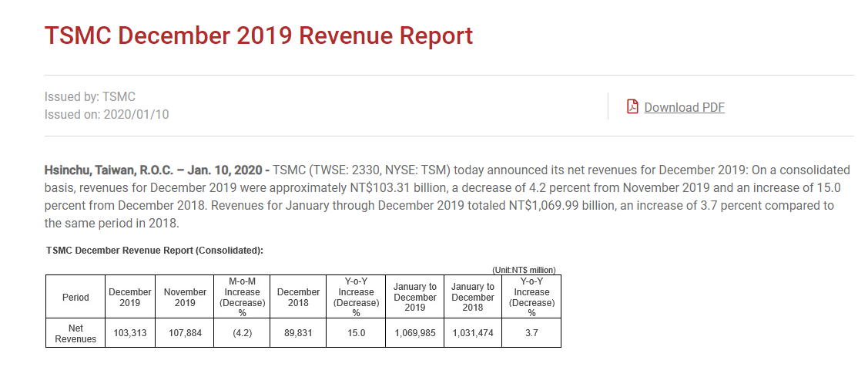Click the red PDF file icon
868x367 pixels.
(x=632, y=106)
